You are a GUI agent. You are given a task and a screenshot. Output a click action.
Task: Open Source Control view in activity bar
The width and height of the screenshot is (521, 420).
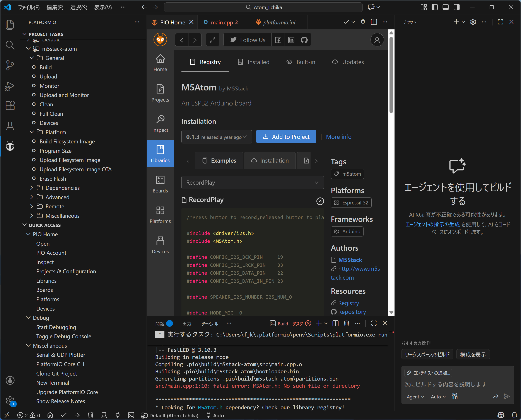[x=10, y=65]
